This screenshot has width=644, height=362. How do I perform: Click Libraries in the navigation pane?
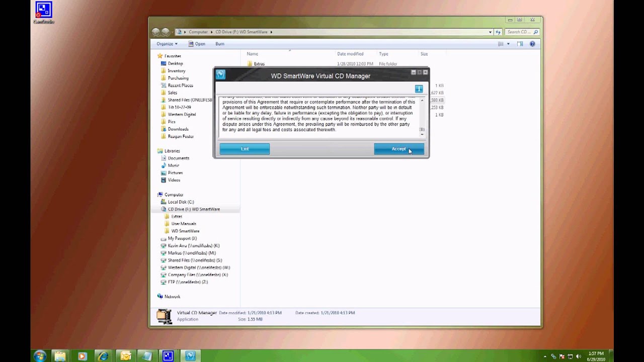coord(172,151)
